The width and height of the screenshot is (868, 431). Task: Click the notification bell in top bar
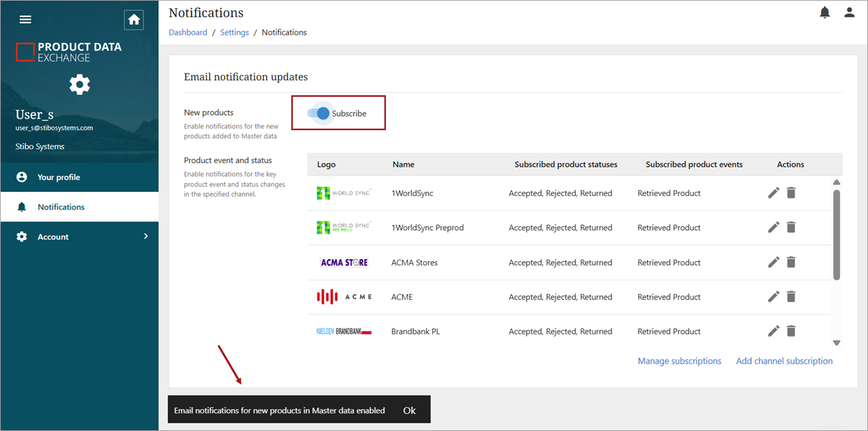click(x=825, y=12)
